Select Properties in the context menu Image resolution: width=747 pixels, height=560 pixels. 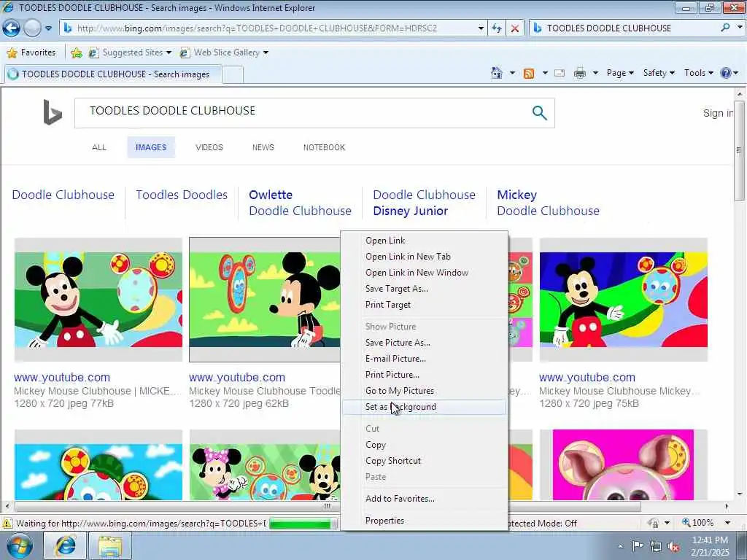point(424,521)
